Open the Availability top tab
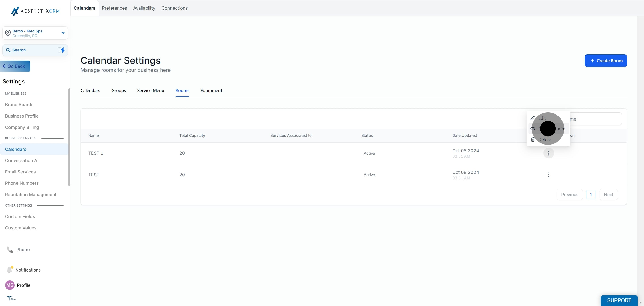644x306 pixels. tap(144, 8)
